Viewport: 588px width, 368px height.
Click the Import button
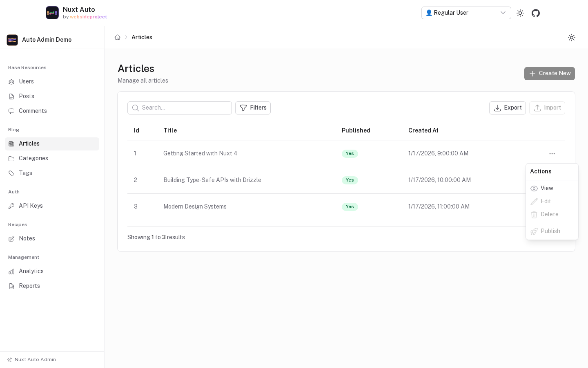(547, 108)
